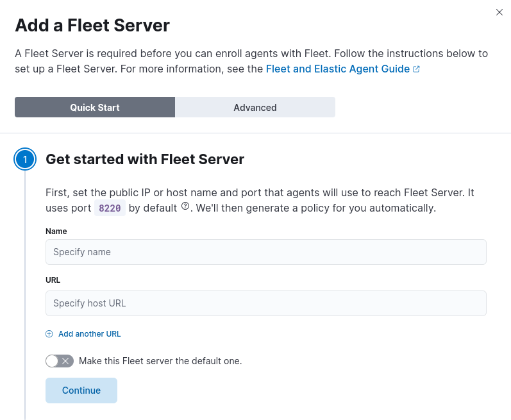Click the URL field label
Screen dimensions: 511x420
coord(53,280)
